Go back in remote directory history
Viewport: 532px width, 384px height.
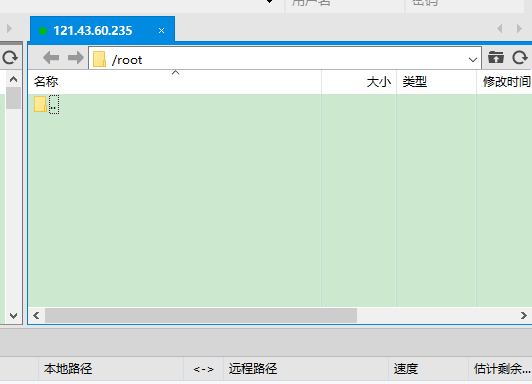click(x=51, y=58)
